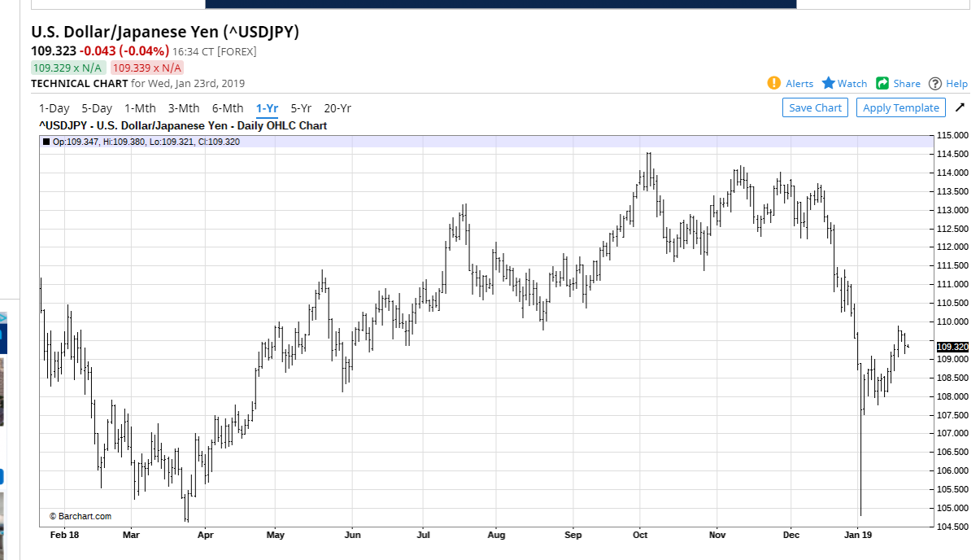Click the last price 109.323
The width and height of the screenshot is (980, 560).
tap(54, 50)
